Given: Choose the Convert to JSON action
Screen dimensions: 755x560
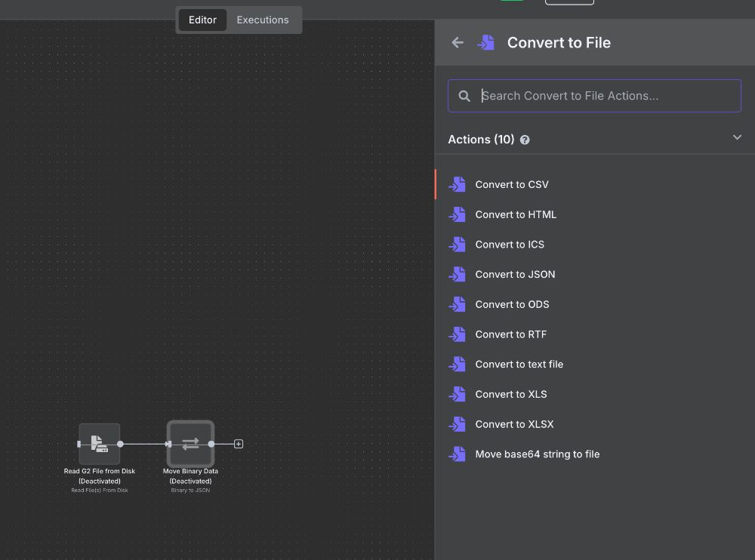Looking at the screenshot, I should tap(515, 274).
